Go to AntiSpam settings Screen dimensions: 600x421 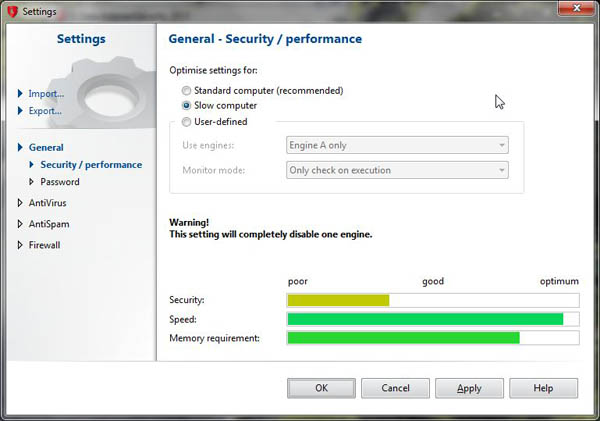(x=49, y=224)
